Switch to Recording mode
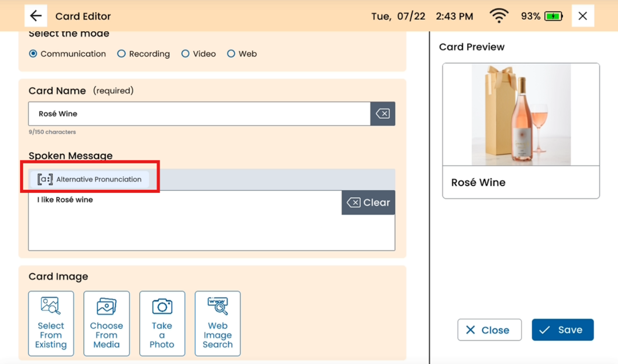The image size is (618, 364). point(121,54)
